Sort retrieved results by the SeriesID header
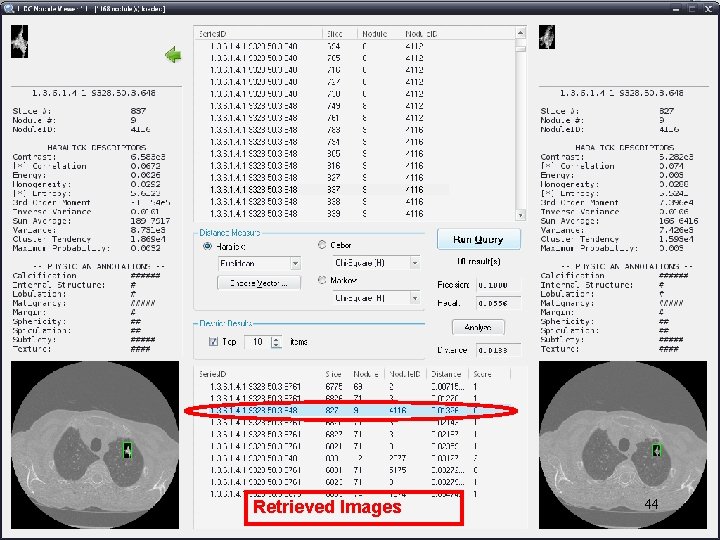The width and height of the screenshot is (720, 540). pyautogui.click(x=259, y=374)
